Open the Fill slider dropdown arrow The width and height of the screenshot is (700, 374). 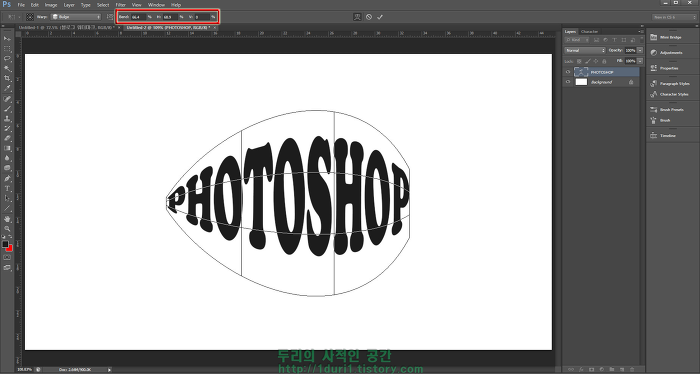coord(640,61)
